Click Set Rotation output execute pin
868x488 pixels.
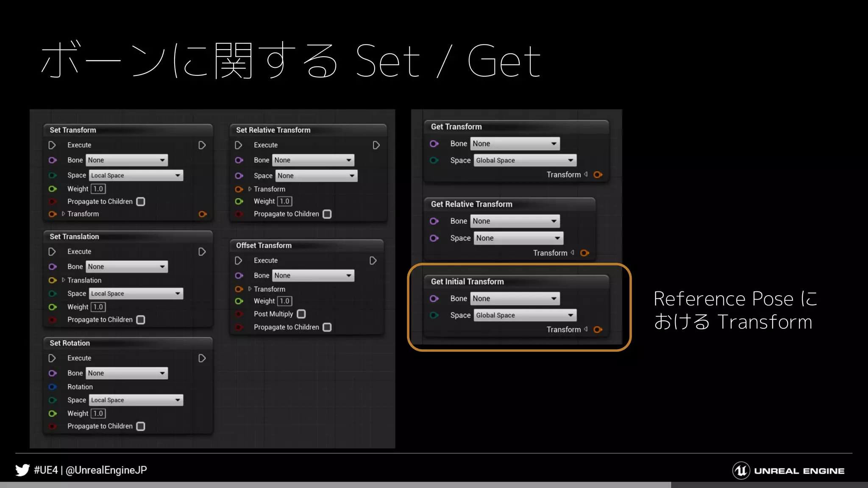pyautogui.click(x=202, y=358)
